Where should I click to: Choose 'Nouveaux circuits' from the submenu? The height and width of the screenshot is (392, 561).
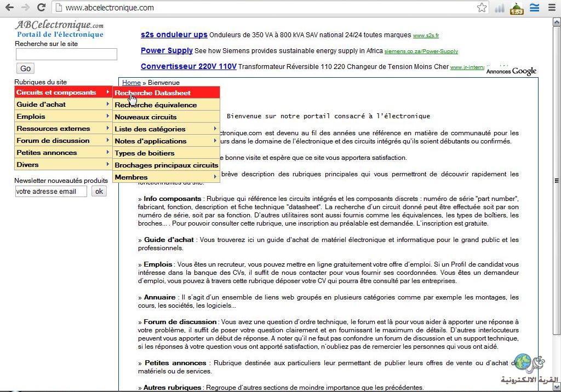[x=166, y=117]
